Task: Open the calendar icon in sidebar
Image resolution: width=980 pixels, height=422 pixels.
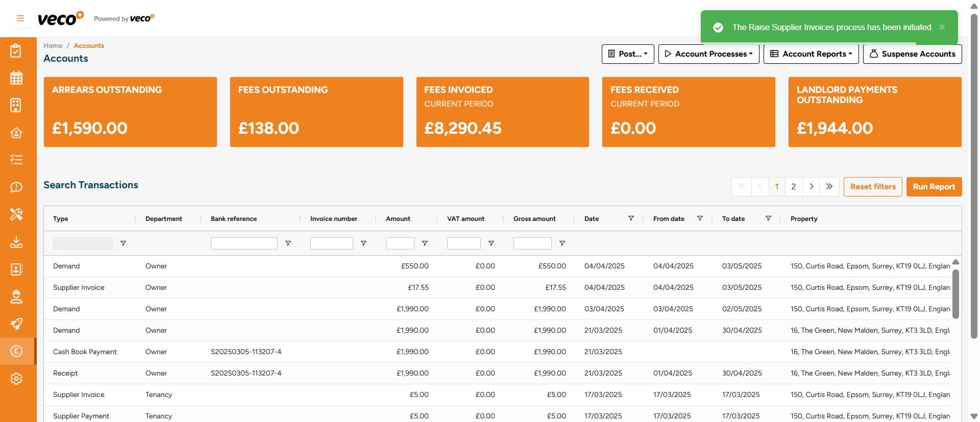Action: (16, 78)
